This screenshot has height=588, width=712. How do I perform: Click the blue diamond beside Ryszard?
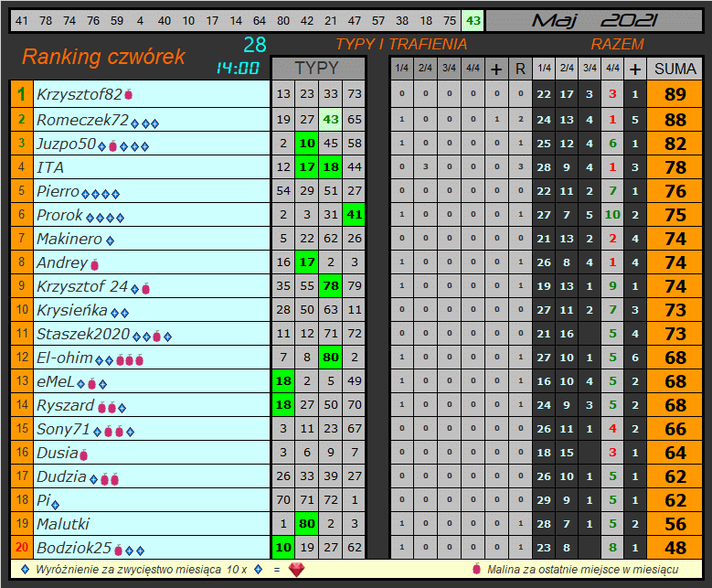coord(122,408)
